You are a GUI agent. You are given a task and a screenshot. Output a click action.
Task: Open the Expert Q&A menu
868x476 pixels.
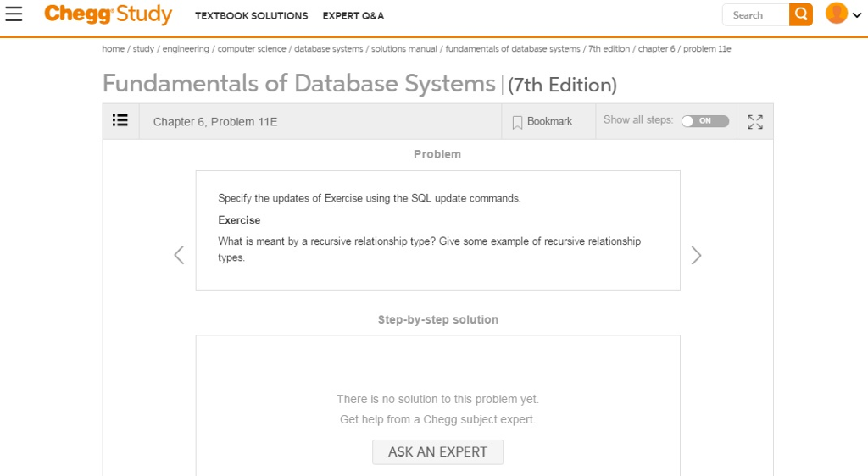pyautogui.click(x=353, y=16)
